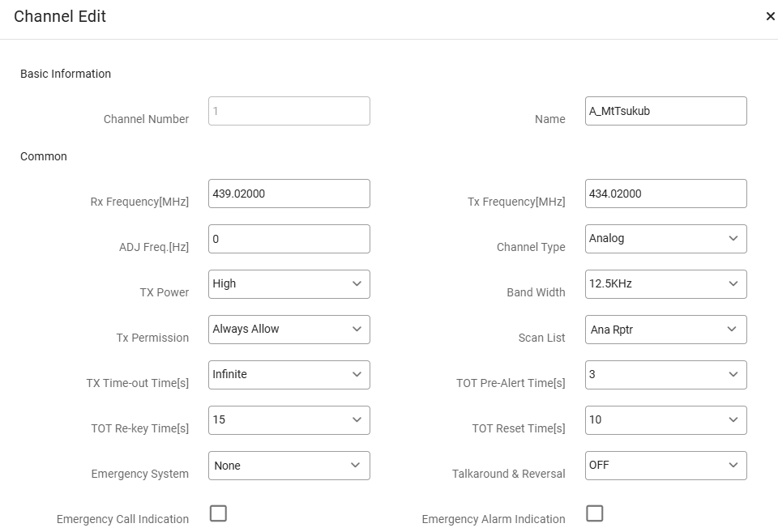778x532 pixels.
Task: Tick the Emergency Alarm Indication checkbox
Action: [x=595, y=513]
